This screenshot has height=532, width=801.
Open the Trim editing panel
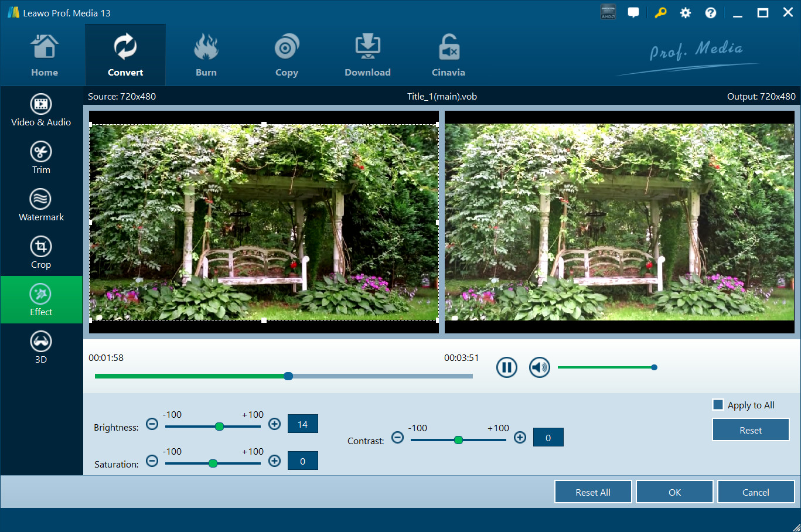(41, 158)
